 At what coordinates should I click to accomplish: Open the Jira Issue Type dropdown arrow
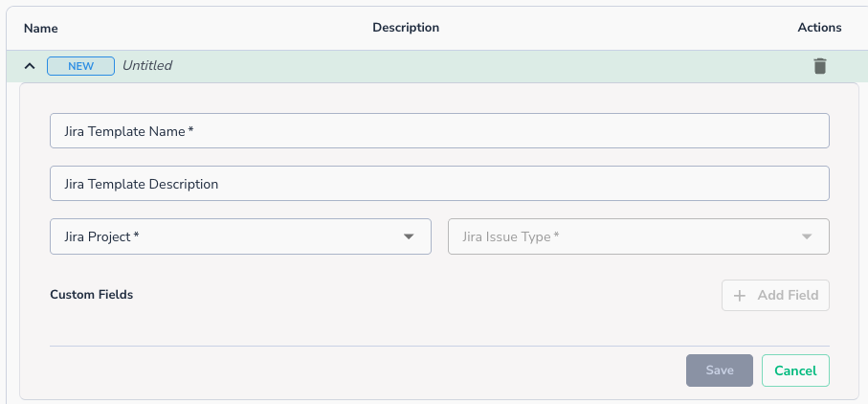(x=807, y=236)
